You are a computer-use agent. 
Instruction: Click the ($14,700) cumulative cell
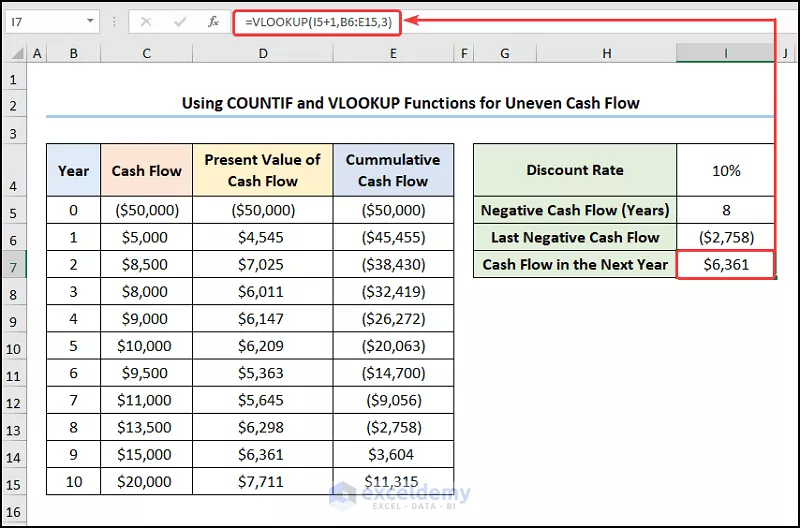pyautogui.click(x=393, y=372)
